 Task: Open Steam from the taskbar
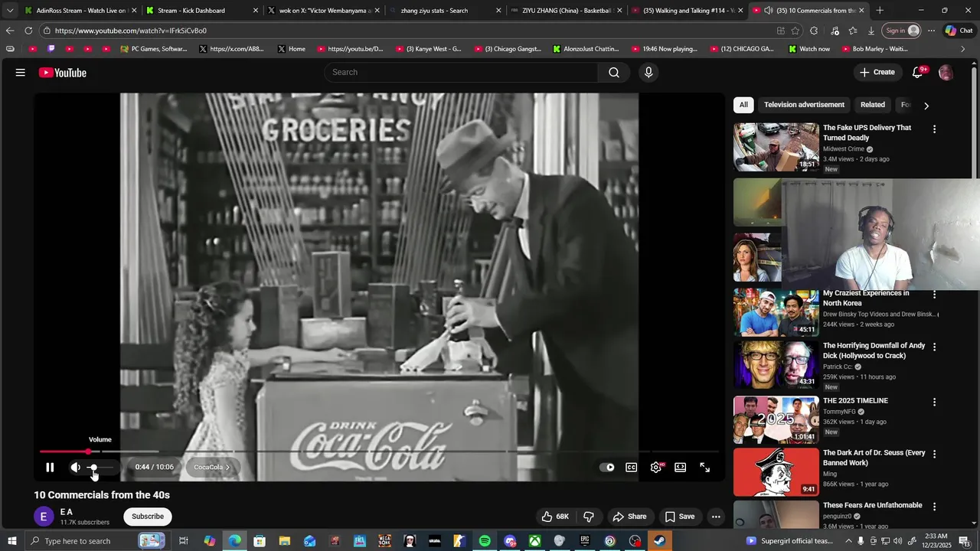pyautogui.click(x=659, y=541)
